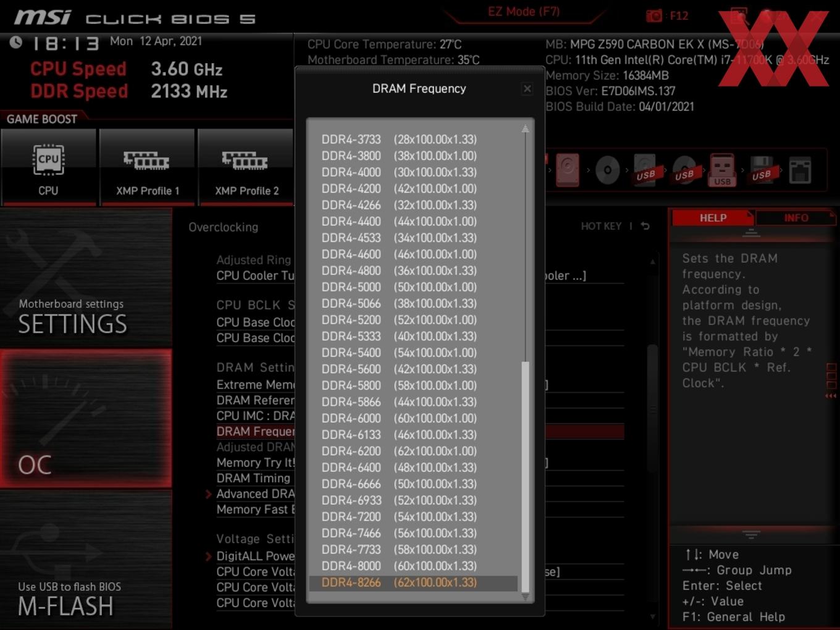Expand the Advanced DRAM configuration arrow
This screenshot has width=840, height=630.
209,494
